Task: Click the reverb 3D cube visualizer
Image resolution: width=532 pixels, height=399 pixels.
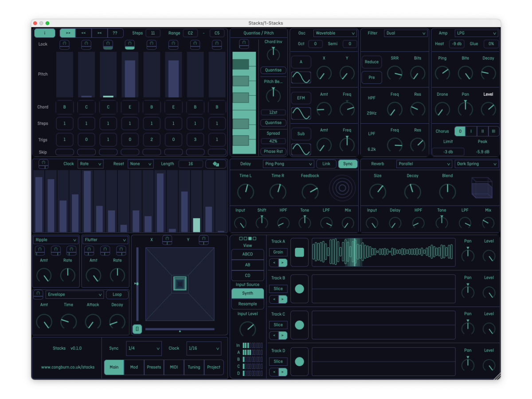Action: [x=481, y=188]
